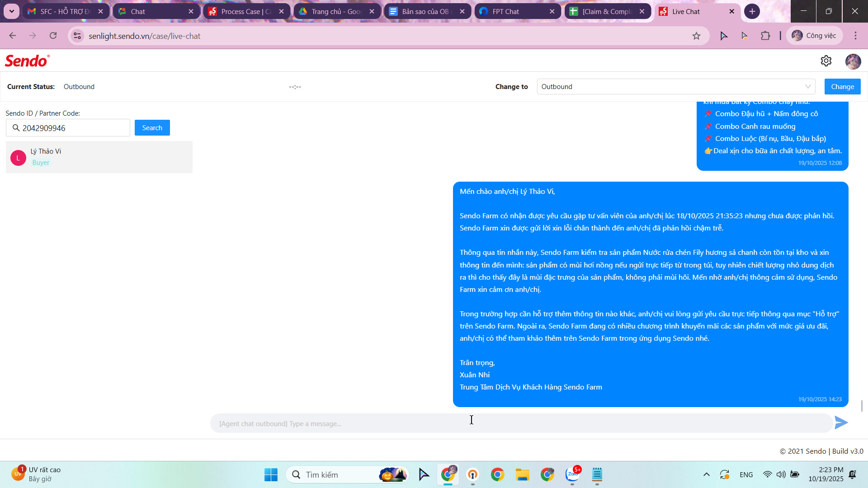
Task: Open the settings gear icon
Action: pos(826,61)
